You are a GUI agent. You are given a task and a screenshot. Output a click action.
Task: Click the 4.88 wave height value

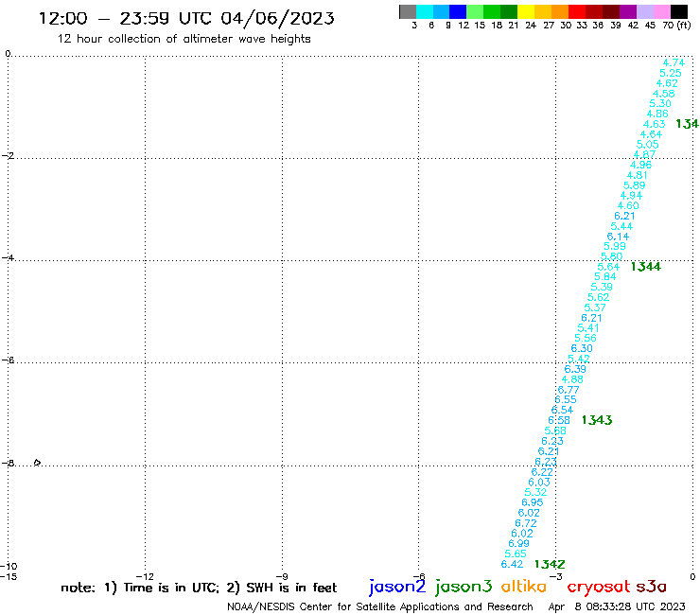click(x=572, y=379)
